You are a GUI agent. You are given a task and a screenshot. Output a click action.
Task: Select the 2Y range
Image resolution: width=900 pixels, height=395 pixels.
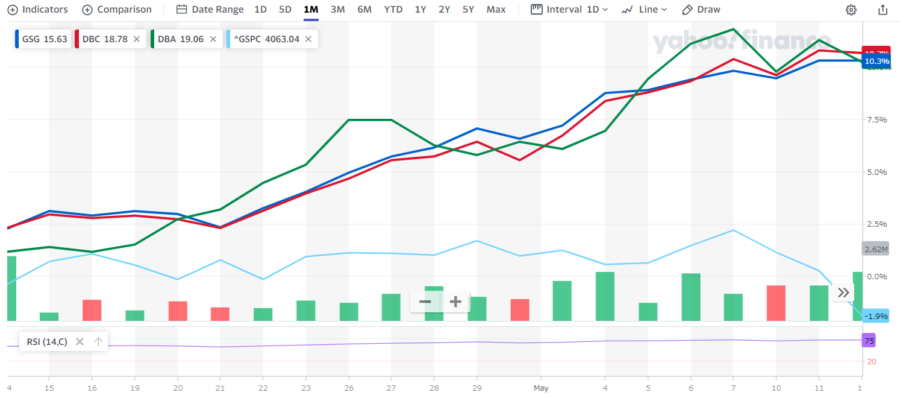444,10
